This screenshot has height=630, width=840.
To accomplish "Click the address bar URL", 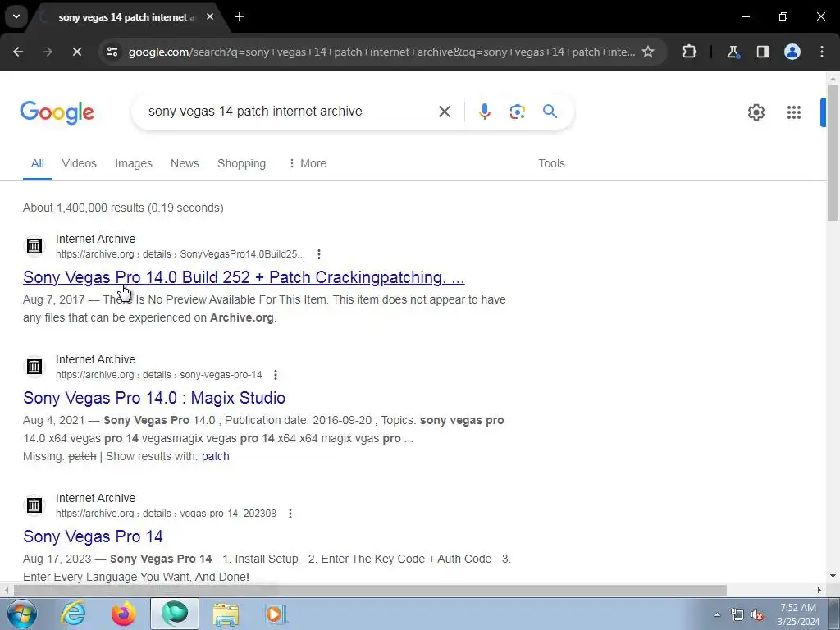I will coord(381,52).
